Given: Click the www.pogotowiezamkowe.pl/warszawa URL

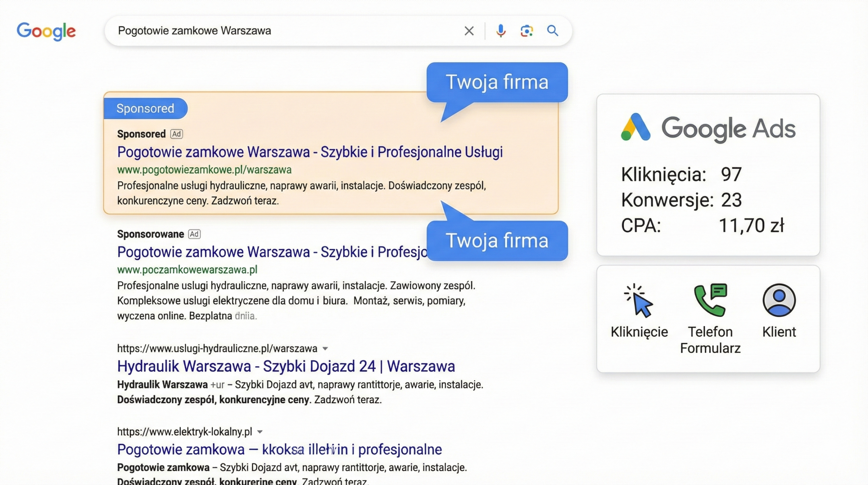Looking at the screenshot, I should (204, 169).
